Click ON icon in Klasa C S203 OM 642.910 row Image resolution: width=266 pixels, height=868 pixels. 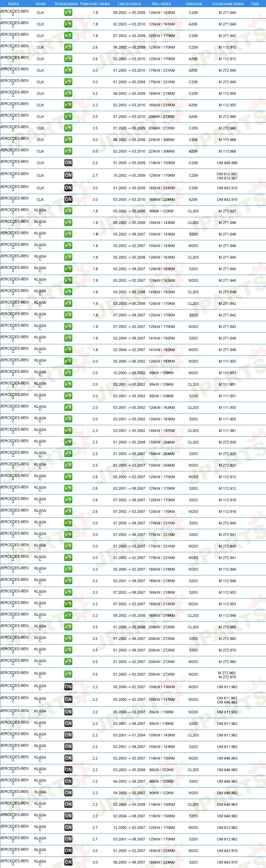pyautogui.click(x=68, y=862)
